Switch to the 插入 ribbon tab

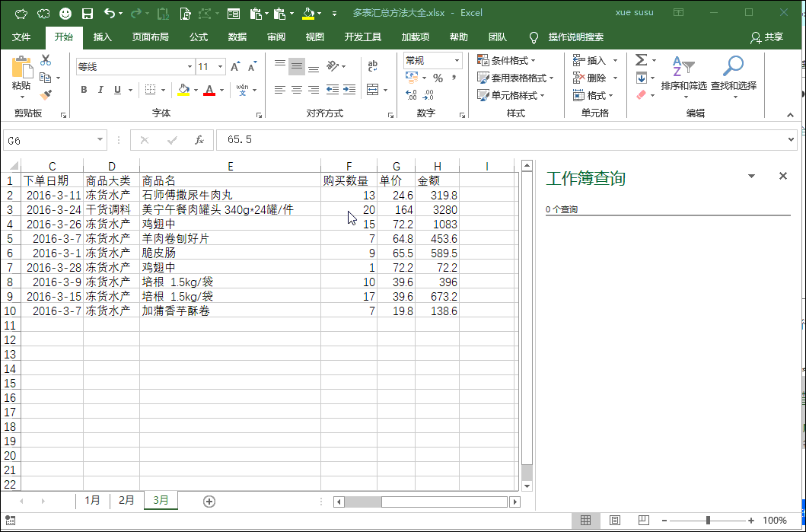[x=102, y=37]
